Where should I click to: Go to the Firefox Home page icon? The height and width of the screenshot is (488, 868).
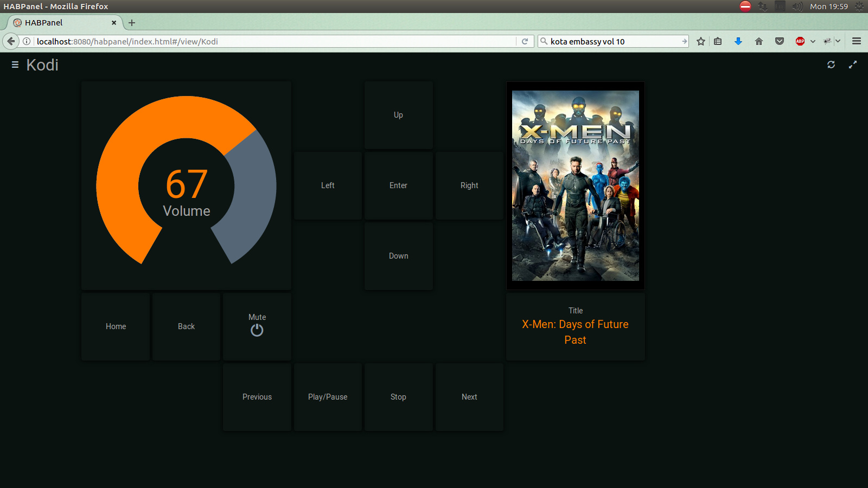(x=759, y=42)
